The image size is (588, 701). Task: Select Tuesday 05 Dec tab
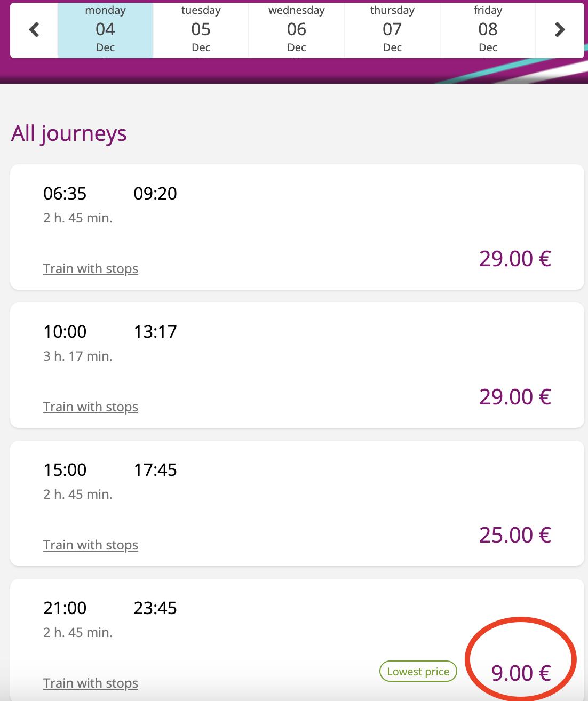click(x=201, y=30)
